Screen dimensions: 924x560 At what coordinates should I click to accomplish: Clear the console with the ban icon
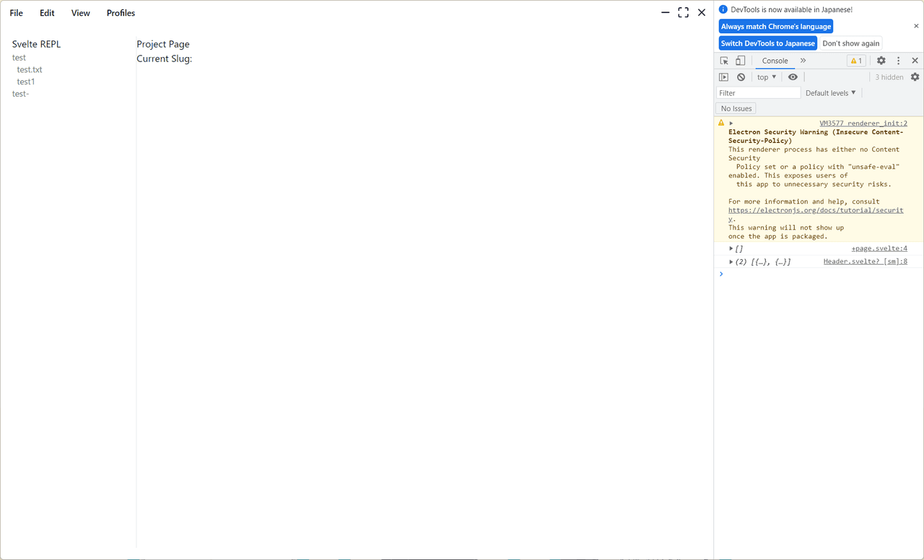(741, 77)
